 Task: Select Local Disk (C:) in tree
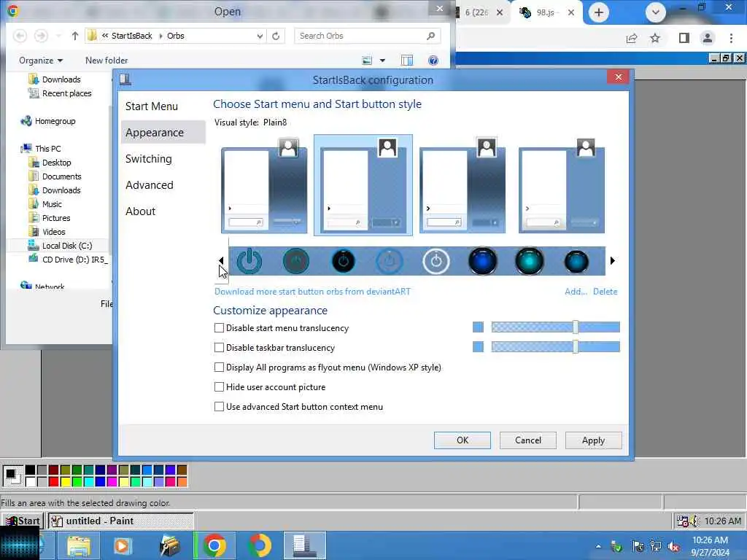click(x=60, y=246)
